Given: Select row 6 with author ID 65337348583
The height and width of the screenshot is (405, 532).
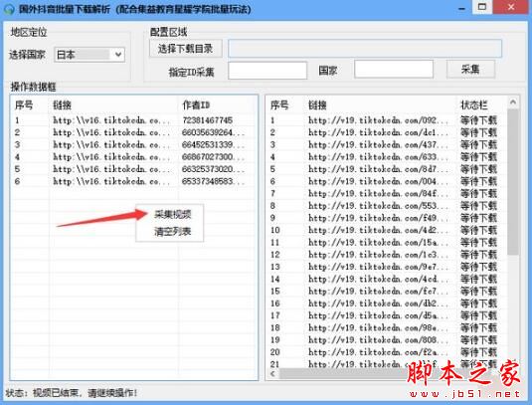Looking at the screenshot, I should click(x=134, y=181).
